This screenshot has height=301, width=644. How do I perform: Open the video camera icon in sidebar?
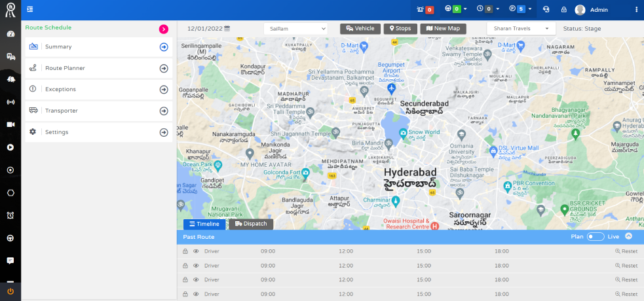(x=10, y=125)
